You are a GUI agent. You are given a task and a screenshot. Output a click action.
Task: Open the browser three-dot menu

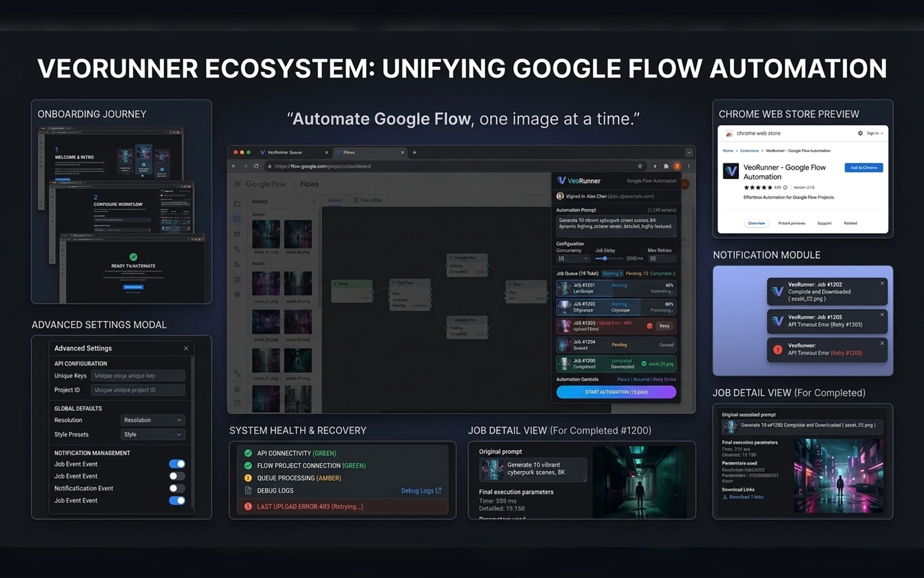pos(689,166)
